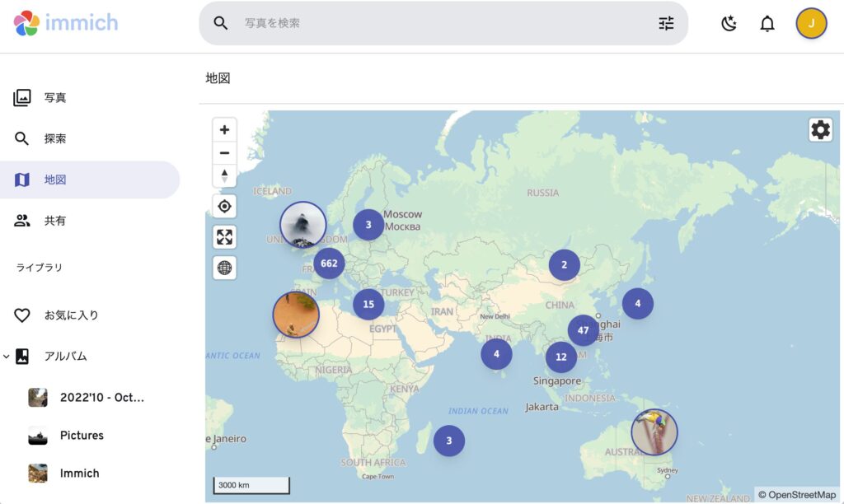
Task: Click the Immich logo
Action: (x=66, y=23)
